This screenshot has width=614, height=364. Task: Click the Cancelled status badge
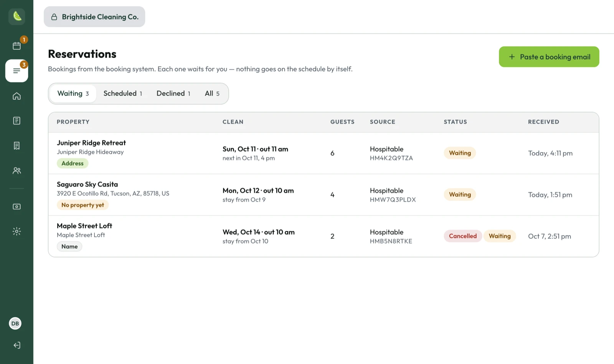pyautogui.click(x=463, y=236)
